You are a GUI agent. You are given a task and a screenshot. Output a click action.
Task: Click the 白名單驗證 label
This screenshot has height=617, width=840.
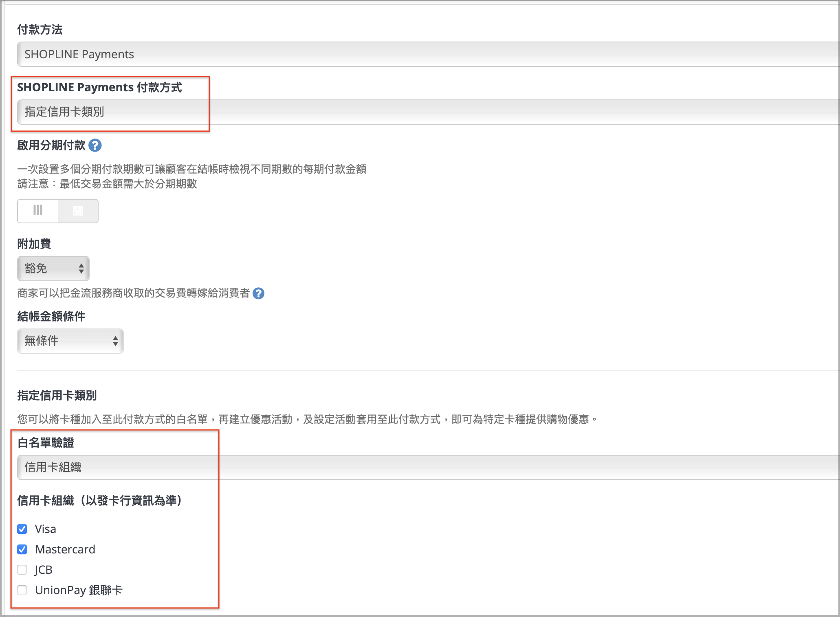(46, 443)
